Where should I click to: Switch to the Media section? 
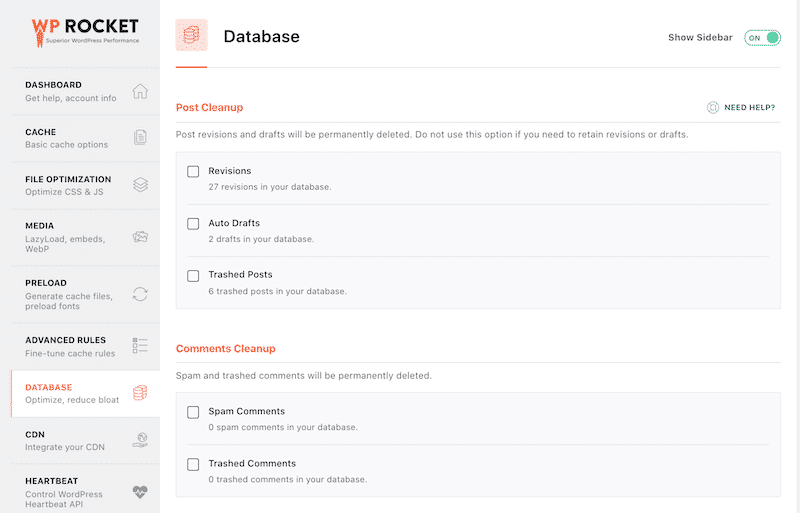[x=85, y=237]
